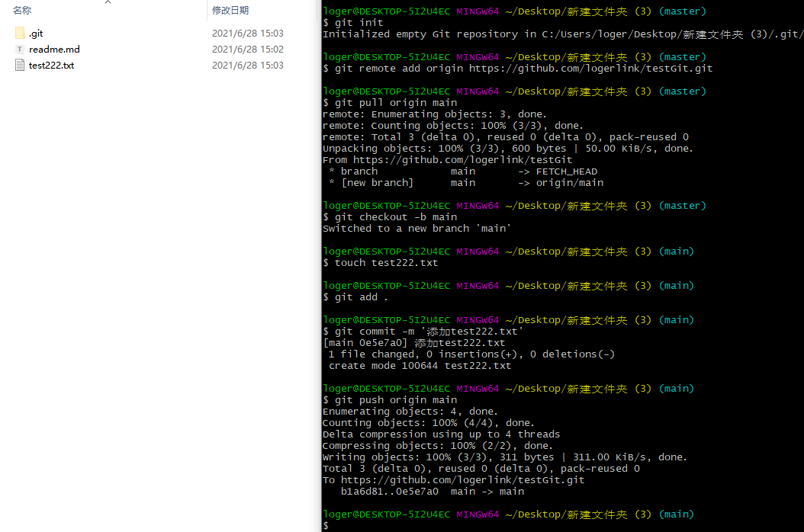Click the '$ touch test222.txt' command
Viewport: 804px width, 532px height.
(x=381, y=263)
